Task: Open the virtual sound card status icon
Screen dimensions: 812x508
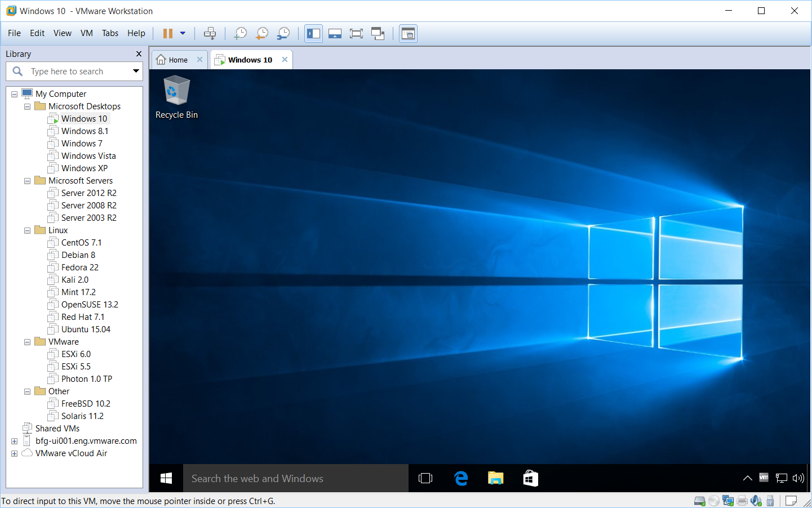Action: point(756,501)
